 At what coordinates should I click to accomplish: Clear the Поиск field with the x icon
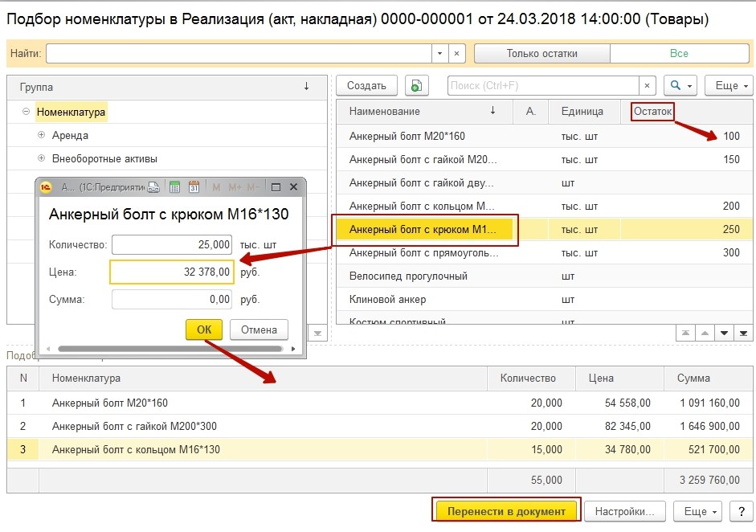pos(648,86)
